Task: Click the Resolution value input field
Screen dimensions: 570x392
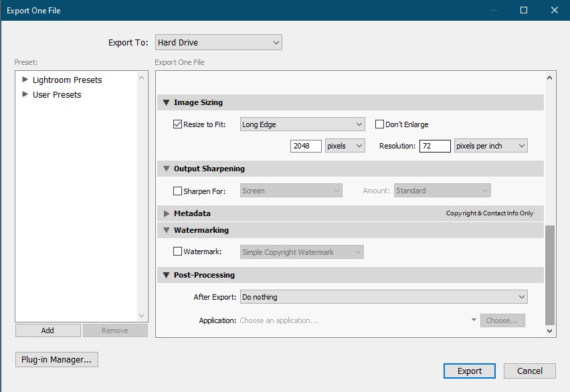Action: pos(434,146)
